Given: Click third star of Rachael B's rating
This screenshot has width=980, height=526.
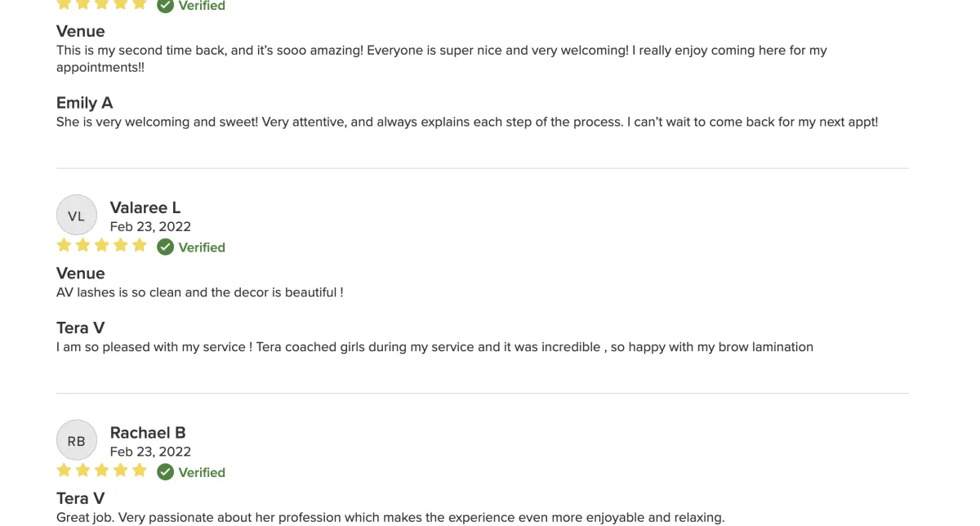Looking at the screenshot, I should (102, 470).
